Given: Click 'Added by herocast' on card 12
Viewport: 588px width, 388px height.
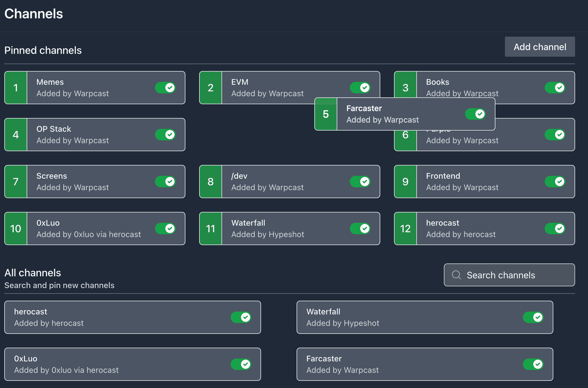Looking at the screenshot, I should point(461,234).
